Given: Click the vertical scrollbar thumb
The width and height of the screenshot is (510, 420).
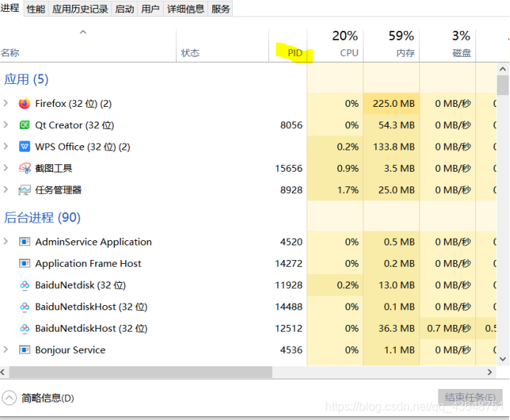Looking at the screenshot, I should (503, 85).
